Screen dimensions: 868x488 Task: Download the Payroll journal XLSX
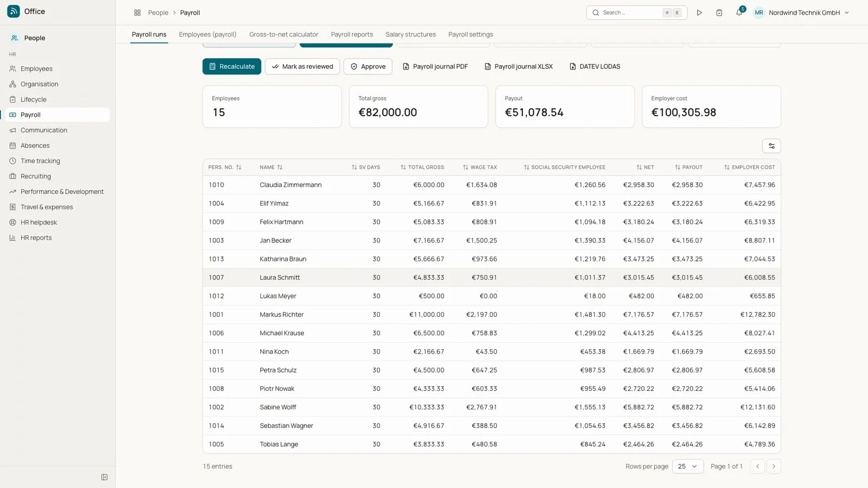[x=518, y=66]
